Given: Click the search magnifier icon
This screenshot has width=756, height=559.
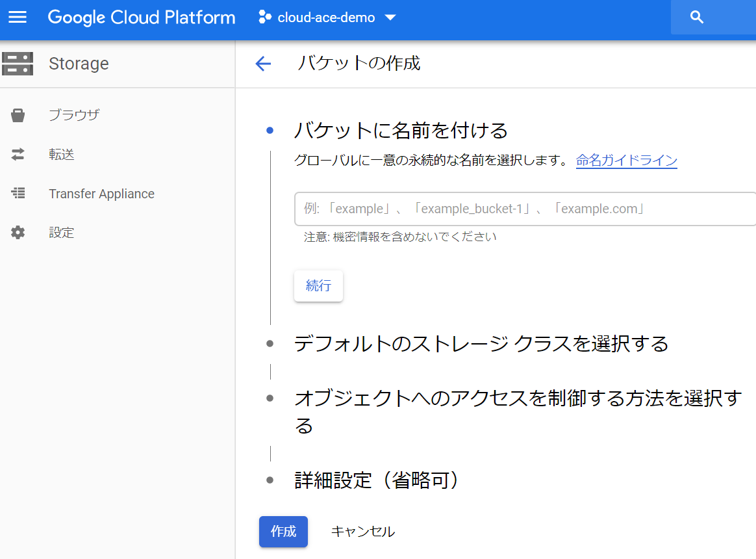Looking at the screenshot, I should point(697,18).
